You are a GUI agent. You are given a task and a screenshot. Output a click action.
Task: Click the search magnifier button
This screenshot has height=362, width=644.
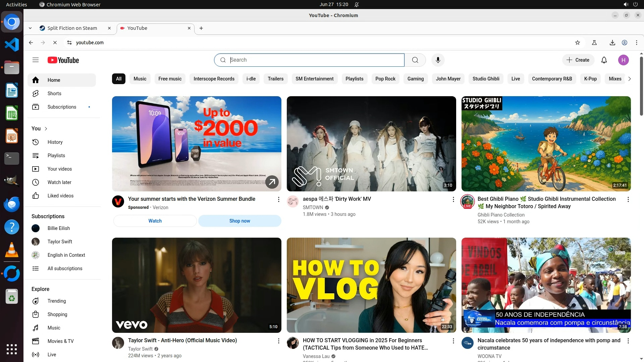pyautogui.click(x=415, y=60)
